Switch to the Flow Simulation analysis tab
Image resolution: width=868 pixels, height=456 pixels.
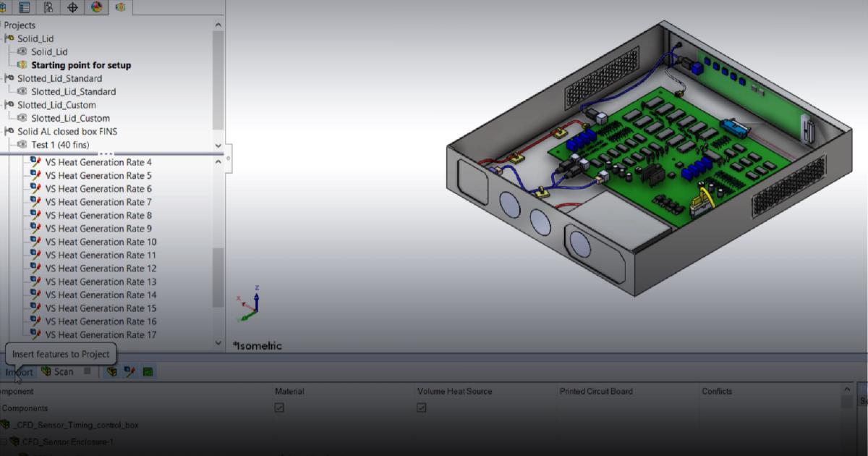point(120,7)
